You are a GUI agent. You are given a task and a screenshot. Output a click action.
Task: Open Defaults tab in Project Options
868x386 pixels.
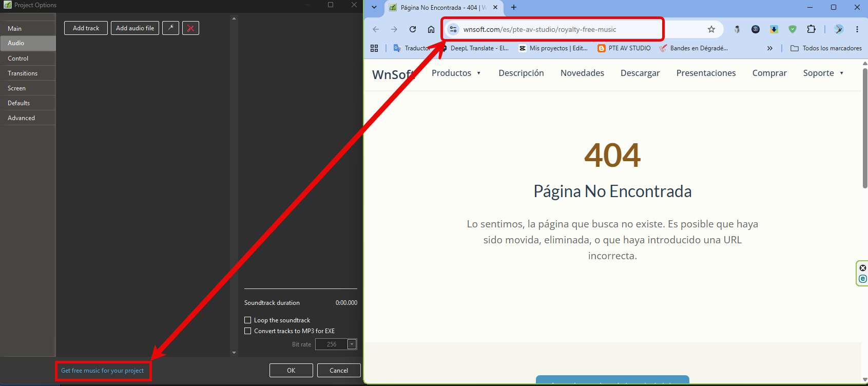click(28, 103)
